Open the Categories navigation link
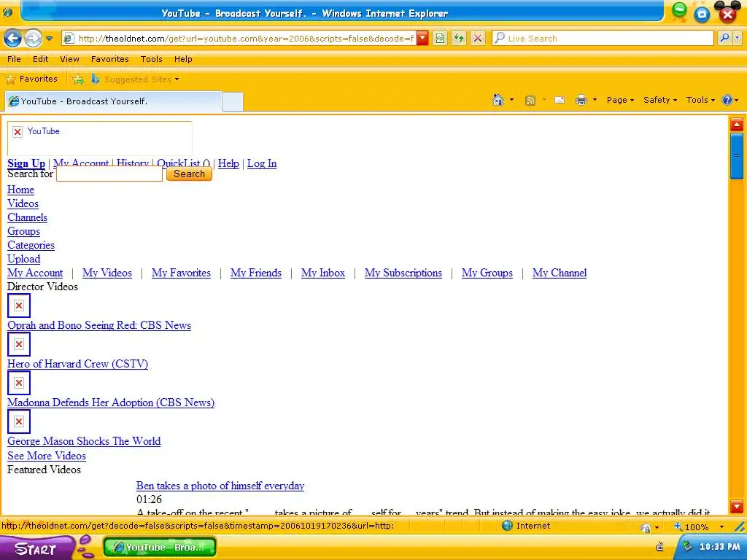 (31, 245)
